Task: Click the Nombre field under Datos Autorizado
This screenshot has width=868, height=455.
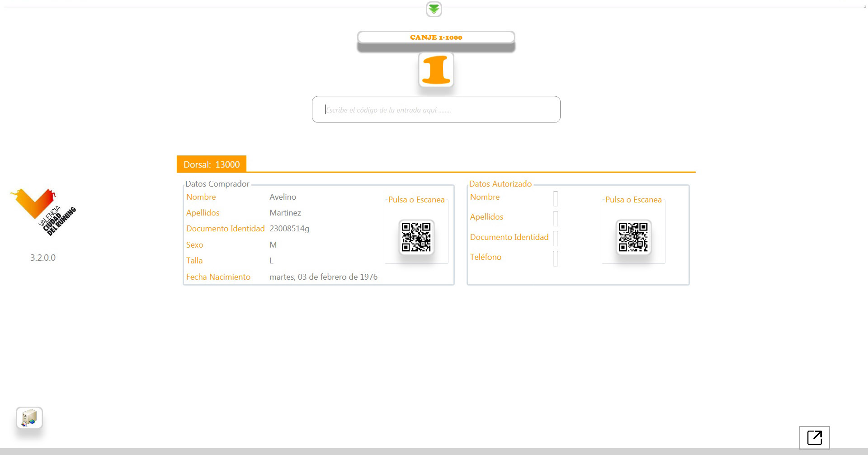Action: point(556,198)
